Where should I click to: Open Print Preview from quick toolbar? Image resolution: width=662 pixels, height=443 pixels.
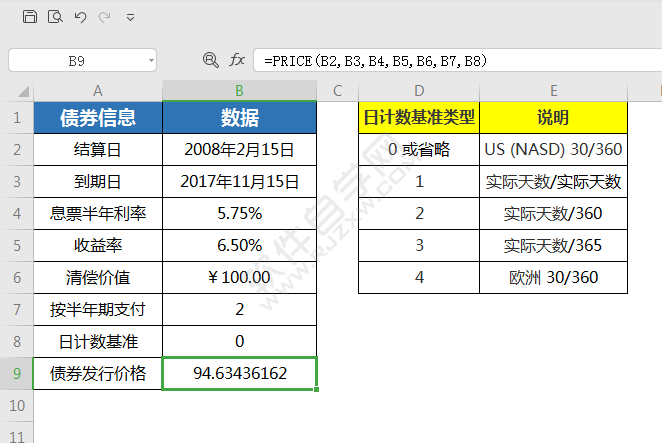55,17
